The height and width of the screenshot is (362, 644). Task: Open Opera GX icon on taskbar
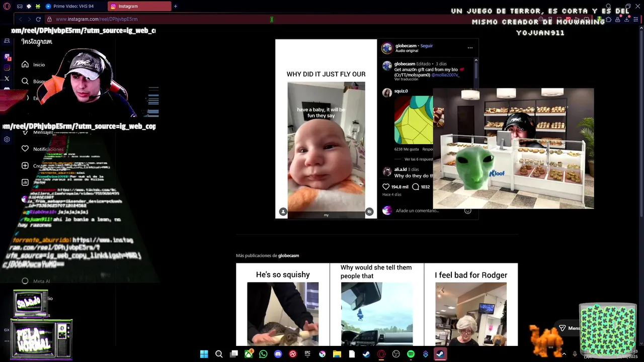381,354
